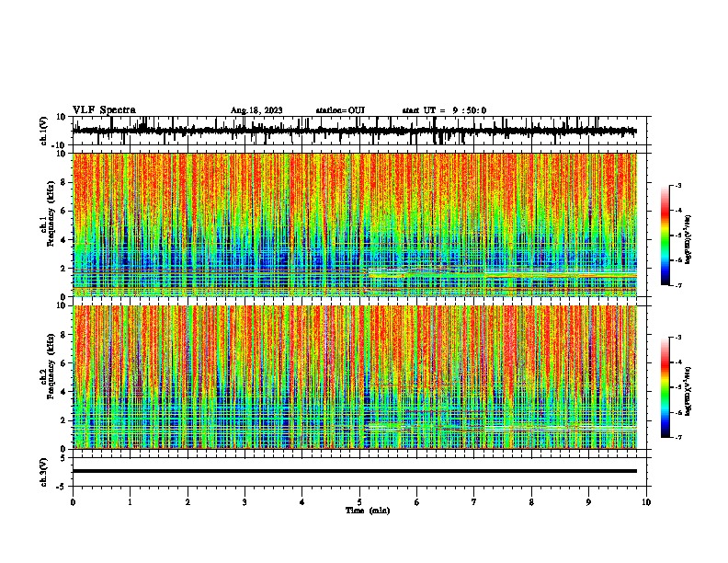728x563 pixels.
Task: Click the ch.1 color scale bar
Action: [665, 236]
